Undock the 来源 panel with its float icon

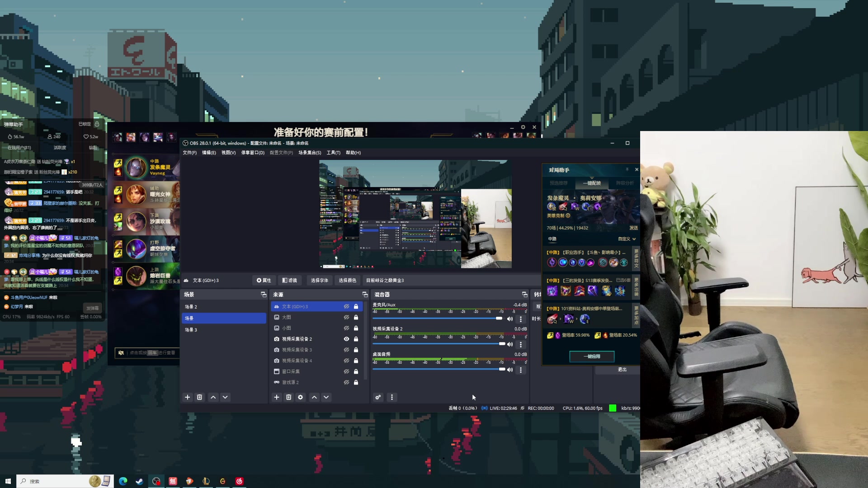coord(365,295)
